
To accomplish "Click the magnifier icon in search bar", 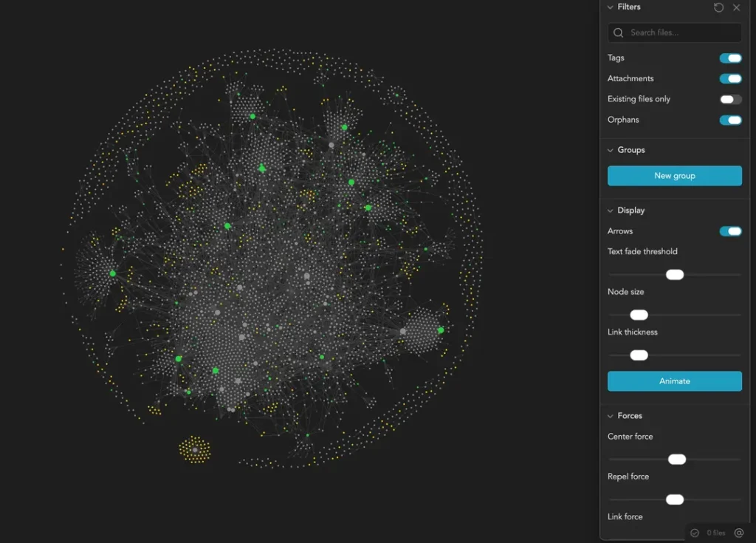I will pyautogui.click(x=618, y=33).
